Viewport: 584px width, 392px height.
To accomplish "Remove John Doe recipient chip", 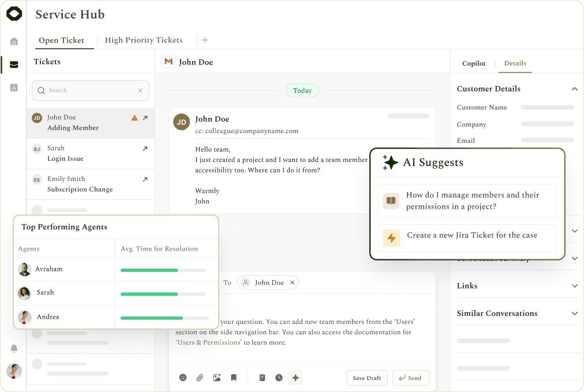I will 293,282.
